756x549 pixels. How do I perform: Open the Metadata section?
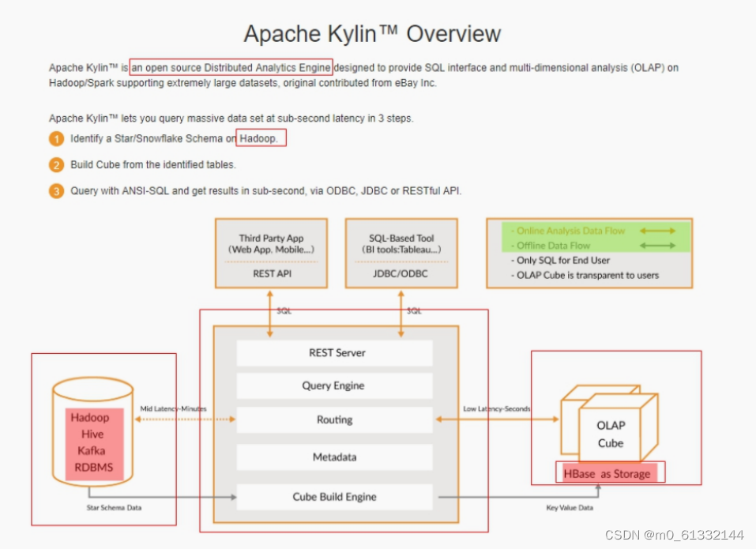point(336,457)
